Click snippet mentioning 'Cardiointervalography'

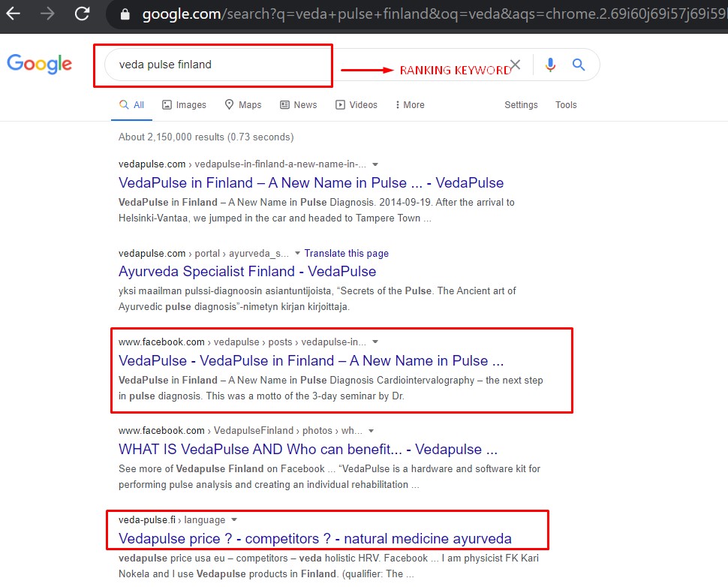click(330, 388)
